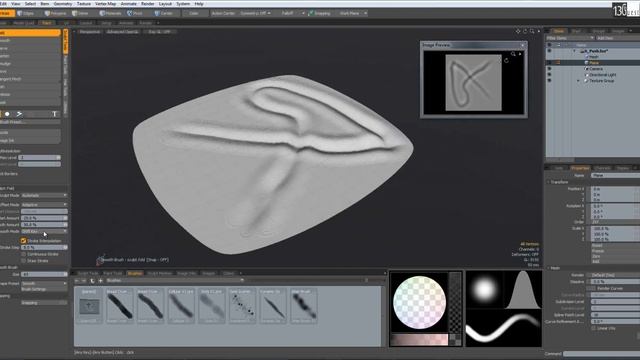Click the Advanced OpenGL button

click(122, 31)
